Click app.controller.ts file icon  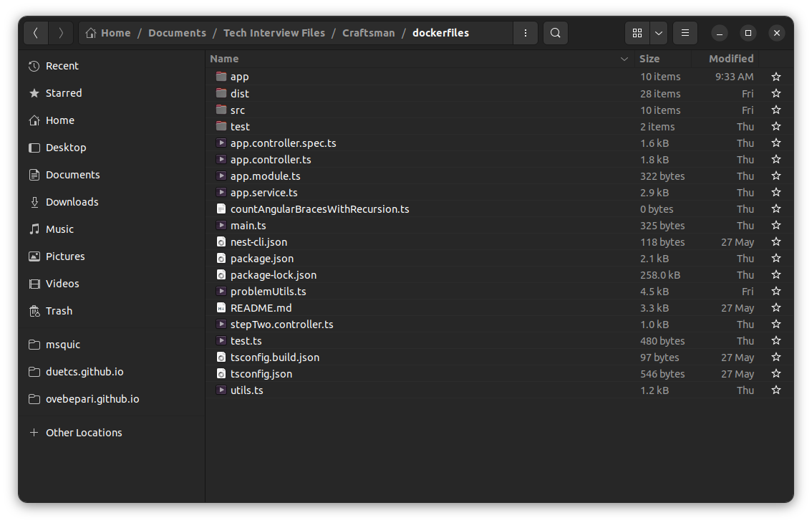(221, 159)
